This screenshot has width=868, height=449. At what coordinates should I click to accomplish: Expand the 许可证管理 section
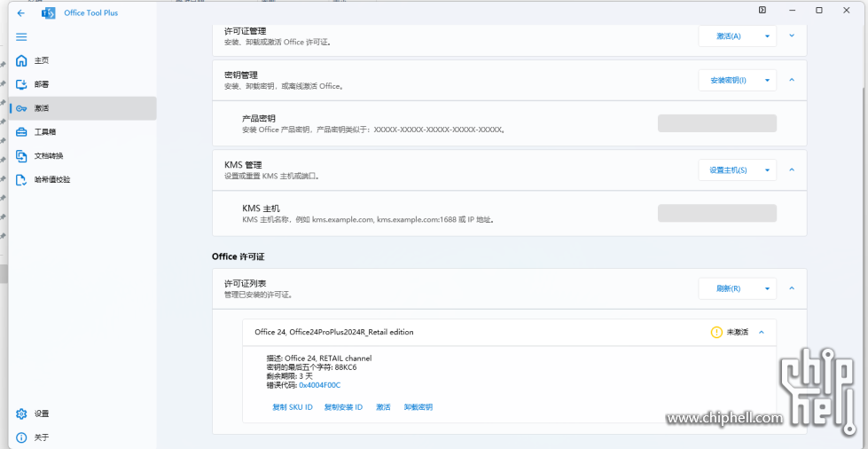[x=792, y=35]
